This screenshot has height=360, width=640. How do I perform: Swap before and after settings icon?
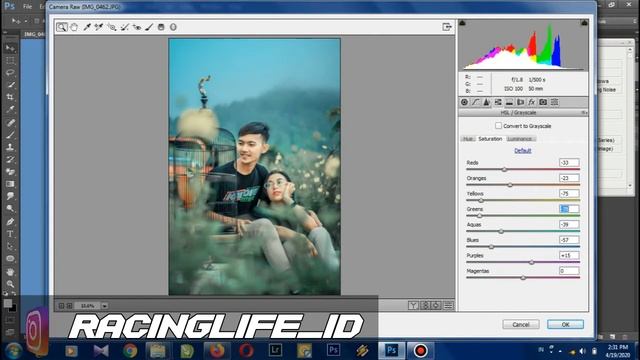[x=425, y=305]
